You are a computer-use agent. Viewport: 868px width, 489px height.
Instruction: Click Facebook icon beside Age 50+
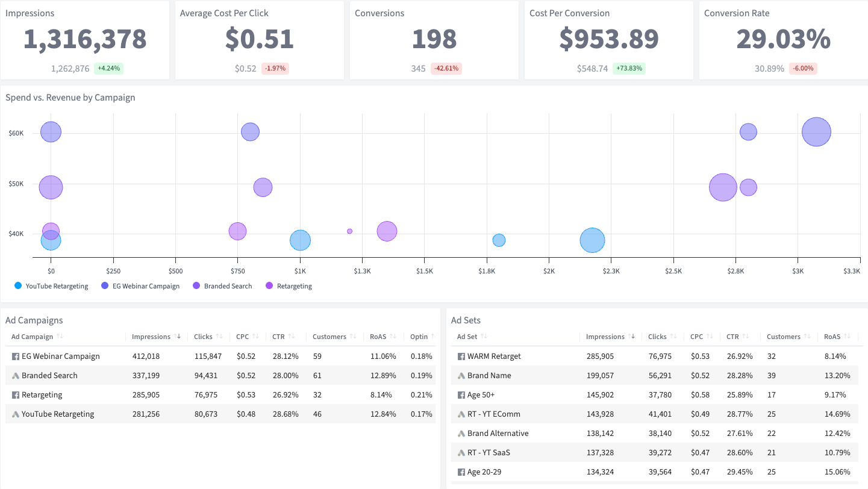(x=461, y=394)
